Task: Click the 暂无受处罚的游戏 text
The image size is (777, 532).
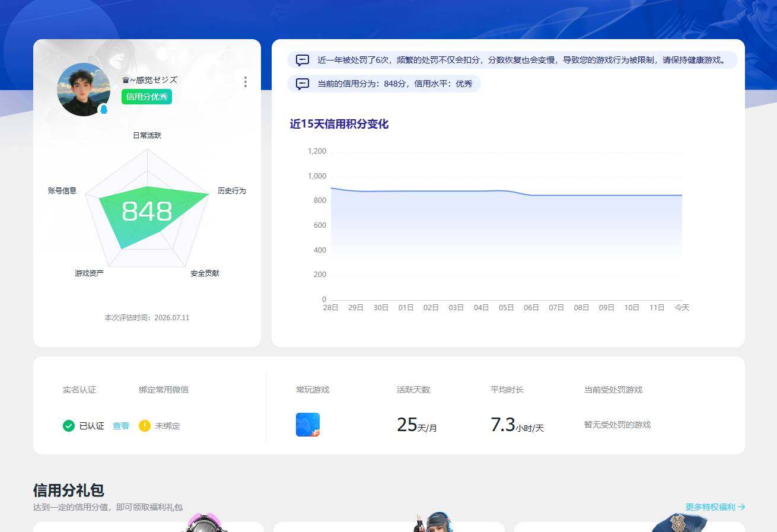Action: click(x=617, y=425)
